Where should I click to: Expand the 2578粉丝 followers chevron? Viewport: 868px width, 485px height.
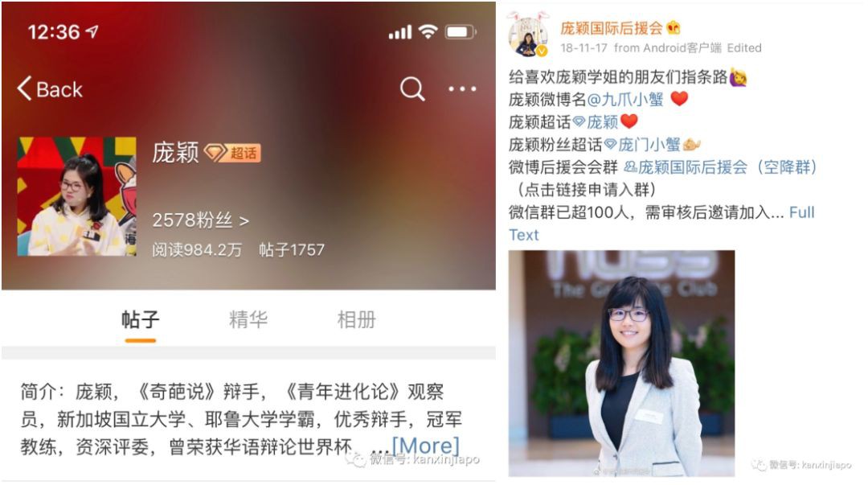(x=244, y=221)
